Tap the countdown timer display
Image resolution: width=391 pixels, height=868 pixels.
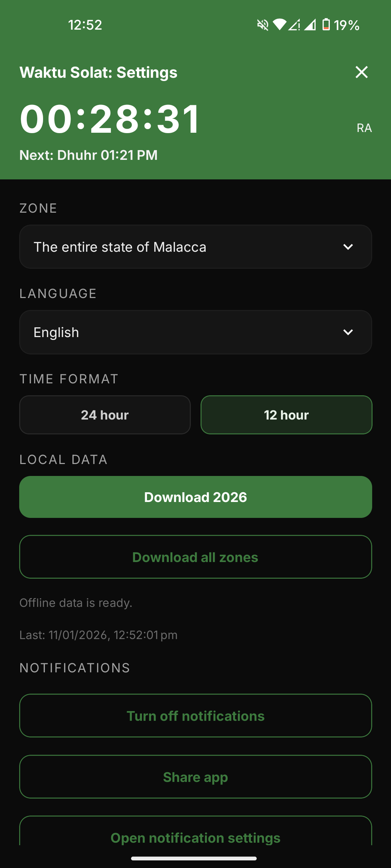(109, 119)
